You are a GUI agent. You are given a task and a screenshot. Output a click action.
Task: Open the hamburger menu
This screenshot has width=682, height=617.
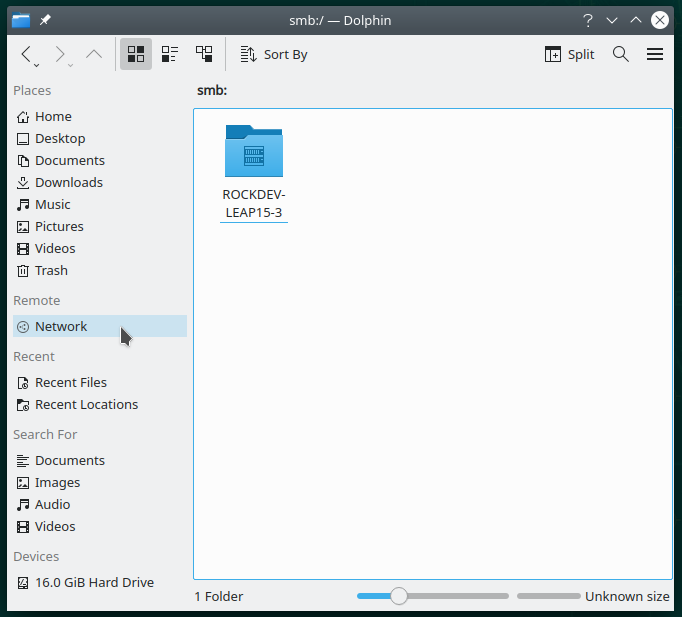click(655, 54)
